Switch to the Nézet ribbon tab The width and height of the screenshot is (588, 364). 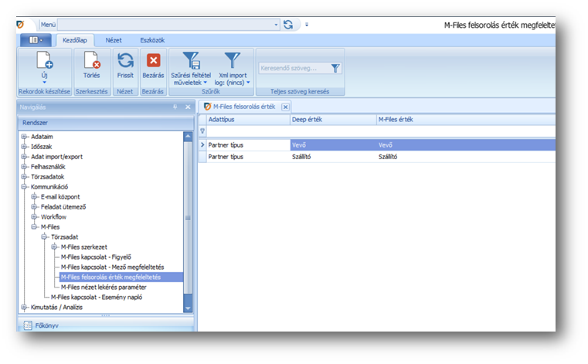pyautogui.click(x=114, y=39)
